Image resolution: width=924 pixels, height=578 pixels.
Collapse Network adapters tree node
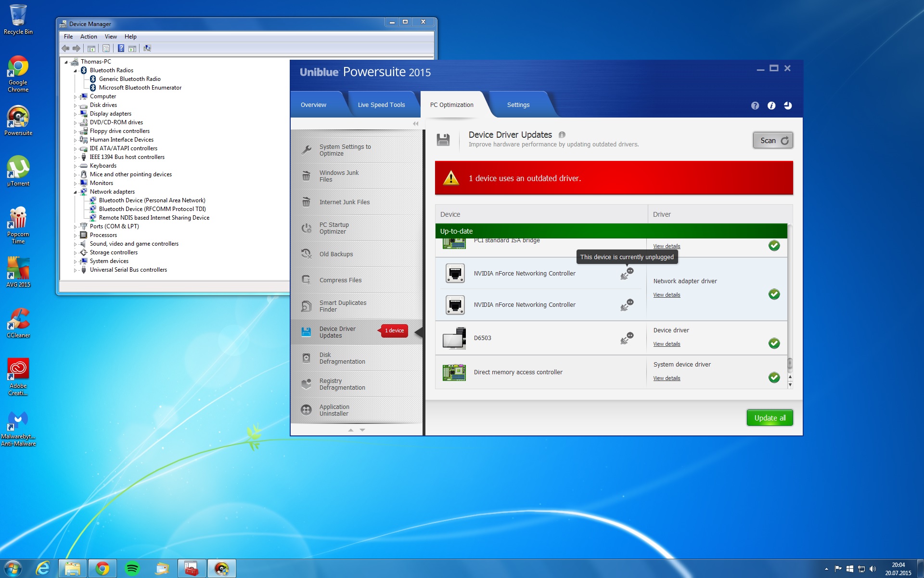coord(76,192)
